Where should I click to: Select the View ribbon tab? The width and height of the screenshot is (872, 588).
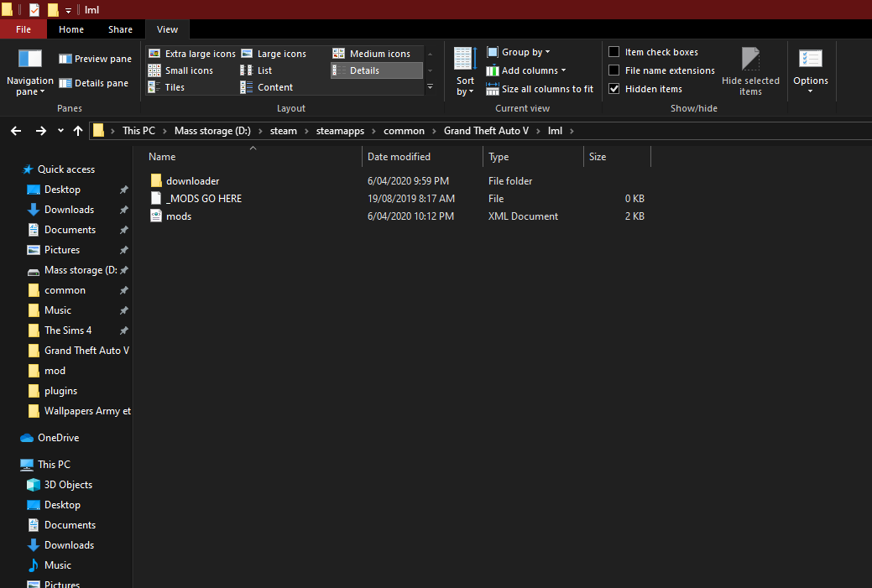coord(167,29)
